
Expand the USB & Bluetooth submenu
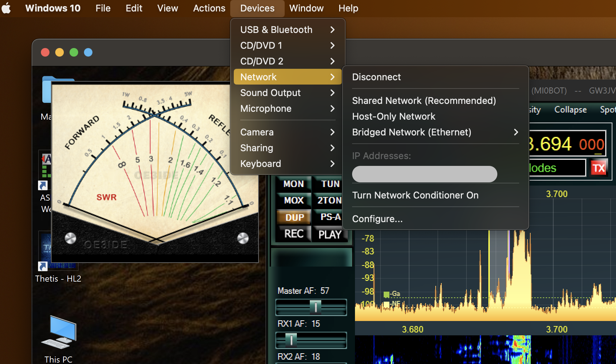pyautogui.click(x=288, y=29)
